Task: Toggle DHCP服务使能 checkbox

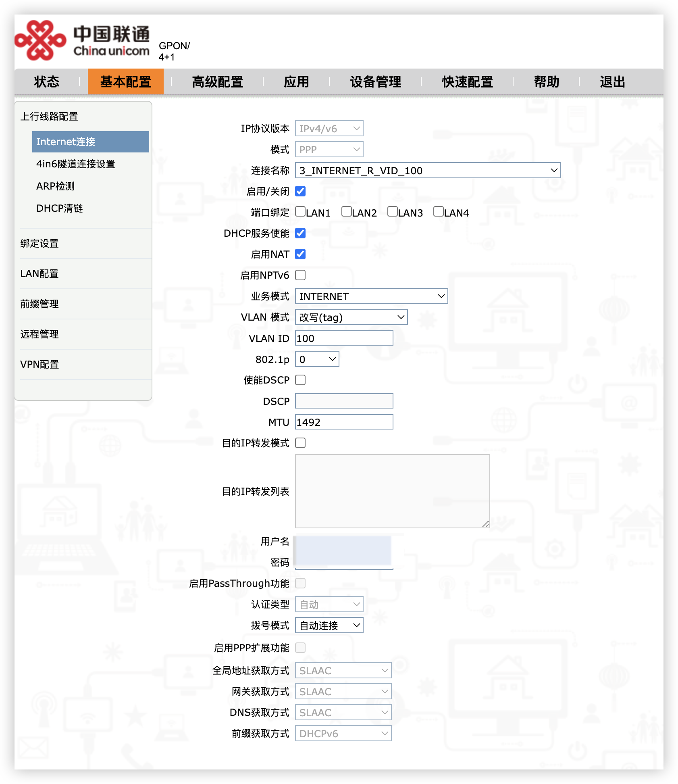Action: (x=300, y=233)
